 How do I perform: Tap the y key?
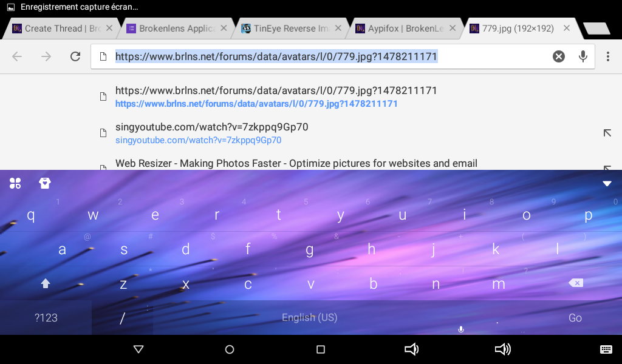coord(340,215)
